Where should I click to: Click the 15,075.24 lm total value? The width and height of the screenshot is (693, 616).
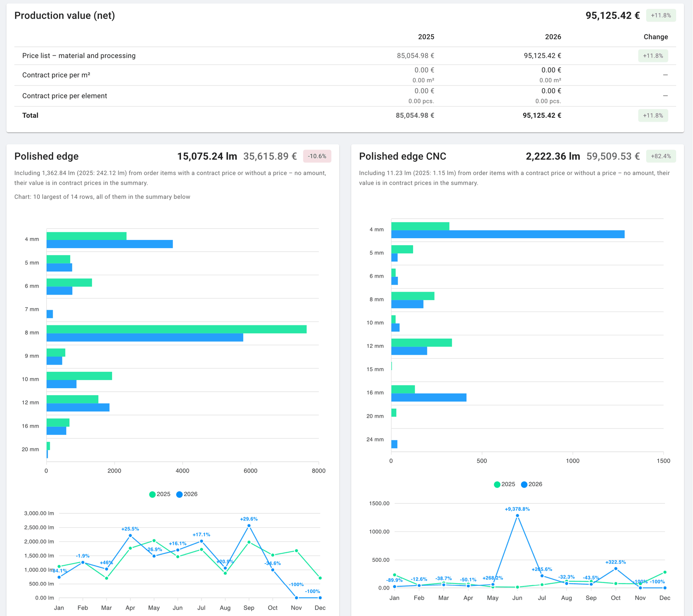pos(207,156)
